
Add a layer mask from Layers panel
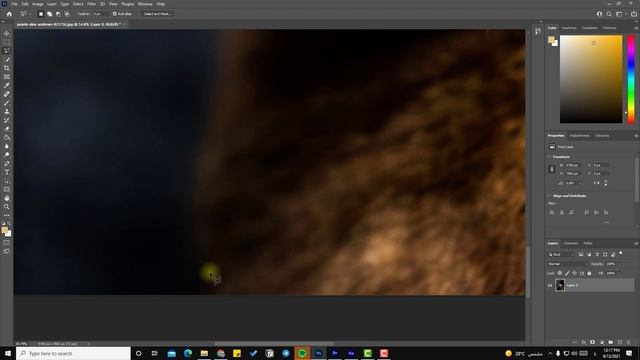tap(593, 342)
